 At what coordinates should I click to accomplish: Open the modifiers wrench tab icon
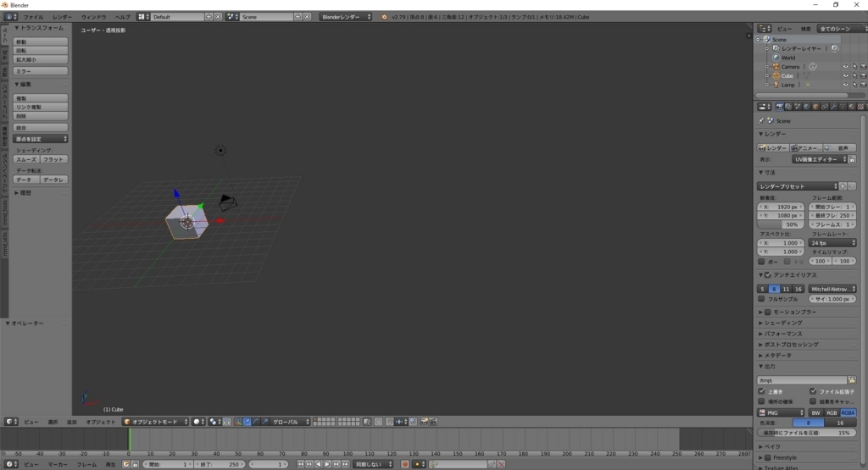pyautogui.click(x=834, y=107)
